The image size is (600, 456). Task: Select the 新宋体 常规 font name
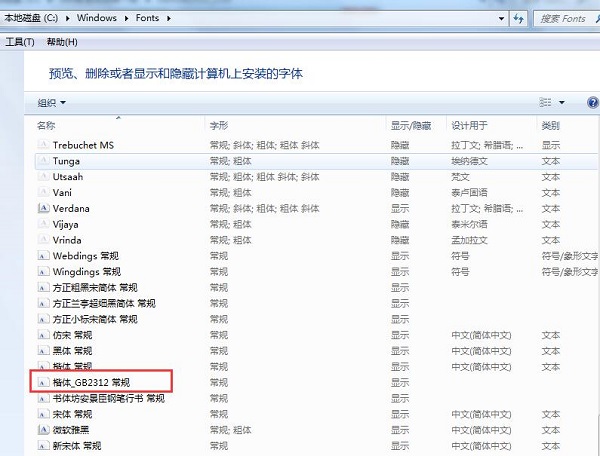pyautogui.click(x=77, y=446)
